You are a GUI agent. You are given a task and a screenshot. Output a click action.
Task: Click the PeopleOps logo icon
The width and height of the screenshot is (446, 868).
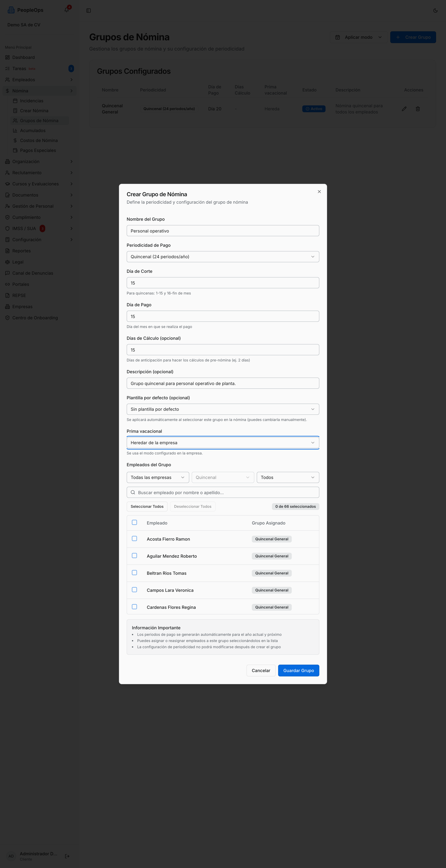(x=11, y=10)
